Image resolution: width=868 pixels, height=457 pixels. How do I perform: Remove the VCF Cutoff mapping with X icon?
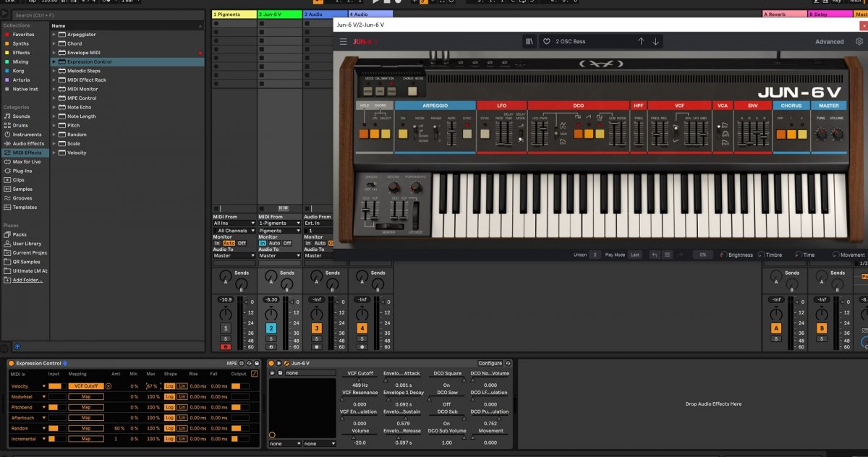109,386
